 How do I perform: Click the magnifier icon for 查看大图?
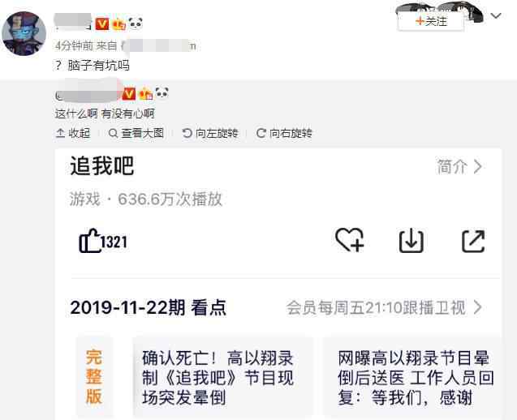pos(113,134)
